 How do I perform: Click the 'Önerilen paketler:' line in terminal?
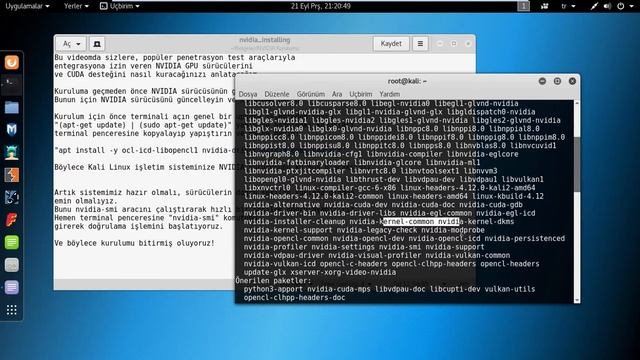pyautogui.click(x=273, y=281)
